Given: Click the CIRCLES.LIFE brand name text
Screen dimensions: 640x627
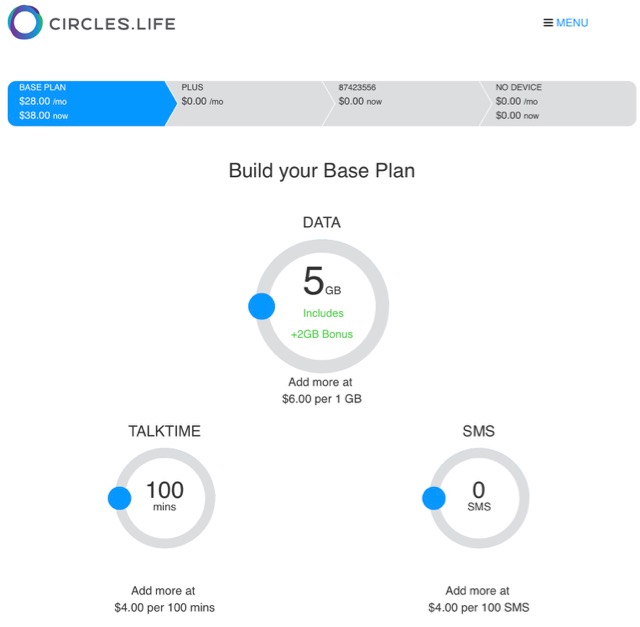Looking at the screenshot, I should (112, 24).
